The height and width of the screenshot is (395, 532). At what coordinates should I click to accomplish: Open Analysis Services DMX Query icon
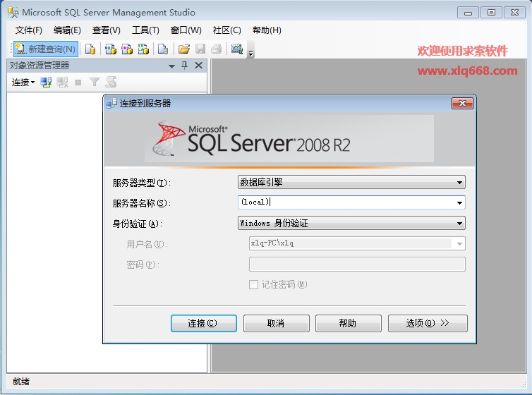[x=127, y=49]
